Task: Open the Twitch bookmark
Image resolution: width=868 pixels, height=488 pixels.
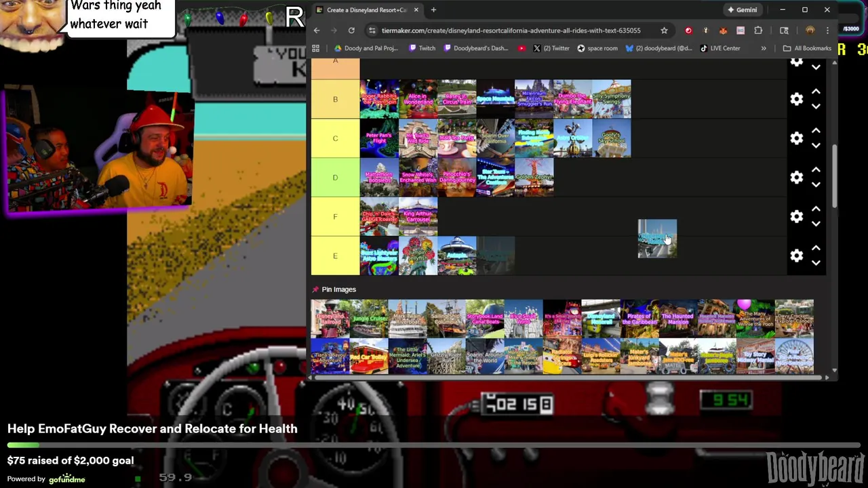Action: pyautogui.click(x=422, y=48)
